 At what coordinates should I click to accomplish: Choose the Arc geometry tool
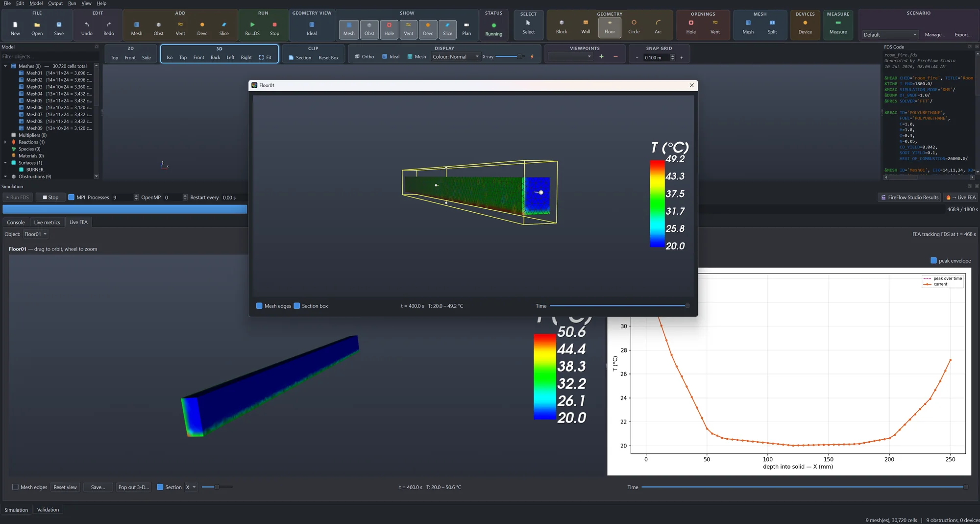tap(658, 27)
